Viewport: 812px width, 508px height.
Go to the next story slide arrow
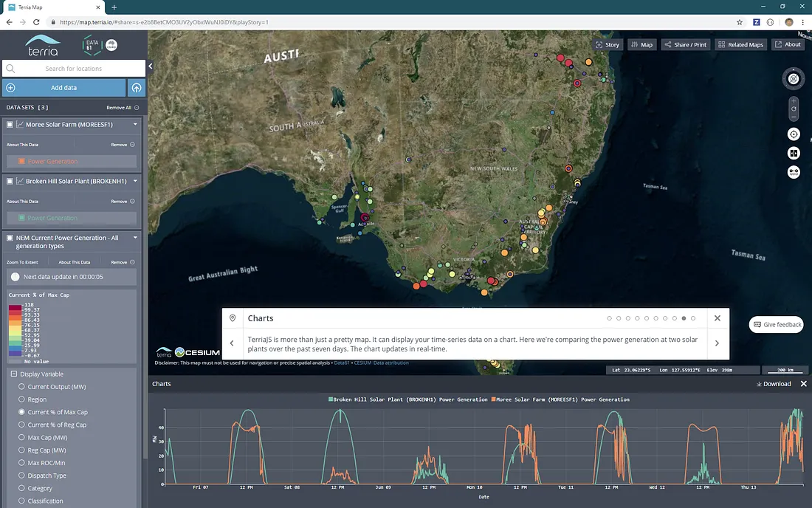tap(717, 343)
